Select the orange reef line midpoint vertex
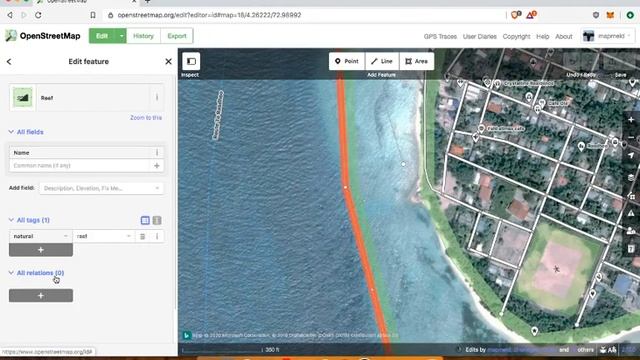This screenshot has height=360, width=640. click(x=345, y=187)
